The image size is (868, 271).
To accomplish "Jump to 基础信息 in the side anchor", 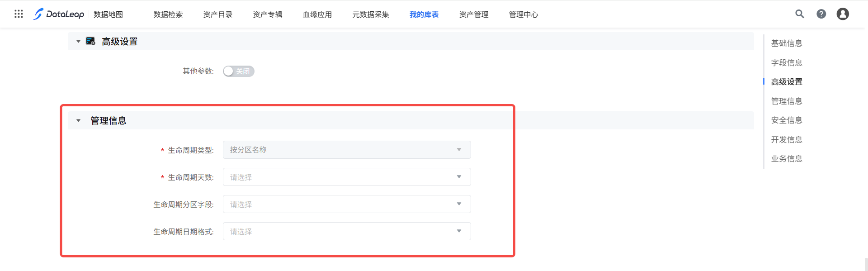I will (787, 43).
